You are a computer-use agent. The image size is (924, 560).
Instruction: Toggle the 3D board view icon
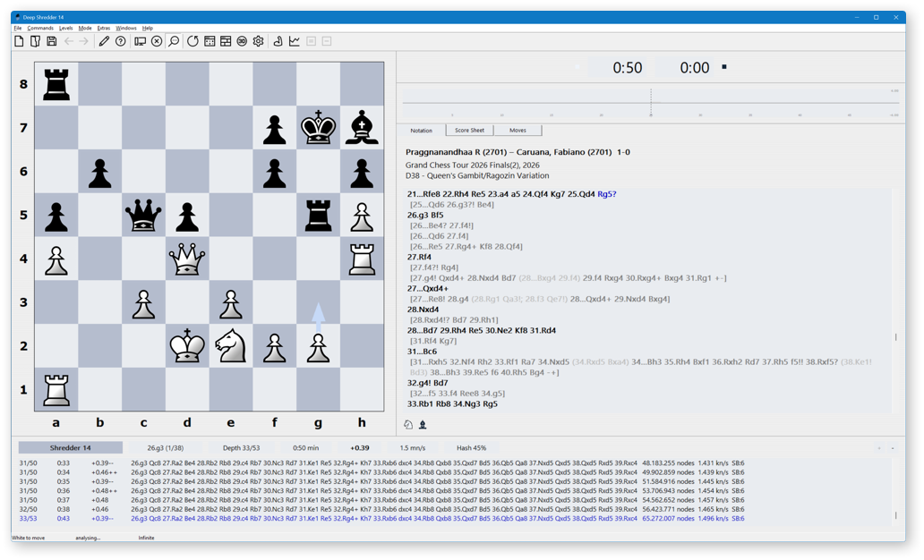point(242,41)
